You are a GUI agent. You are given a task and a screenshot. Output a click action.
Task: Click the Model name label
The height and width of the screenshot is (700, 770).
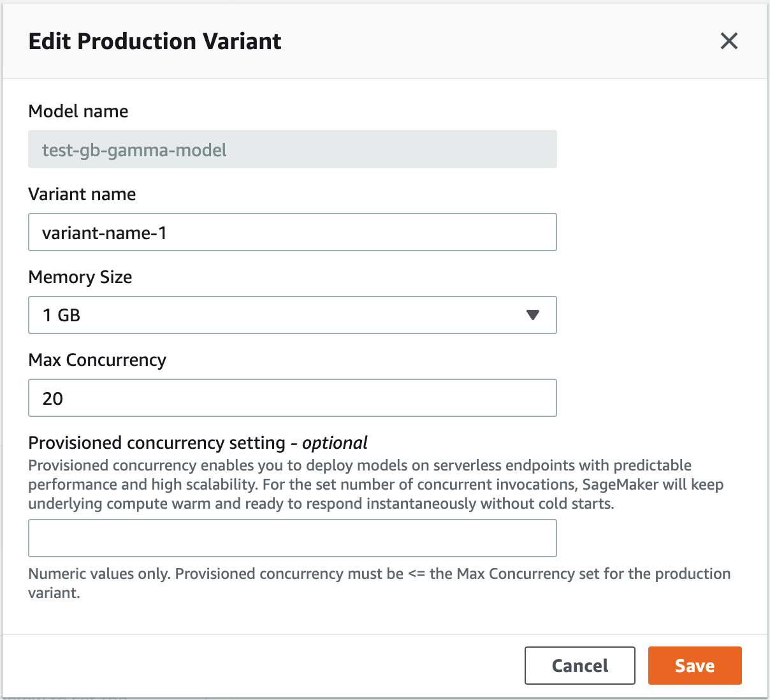coord(78,111)
